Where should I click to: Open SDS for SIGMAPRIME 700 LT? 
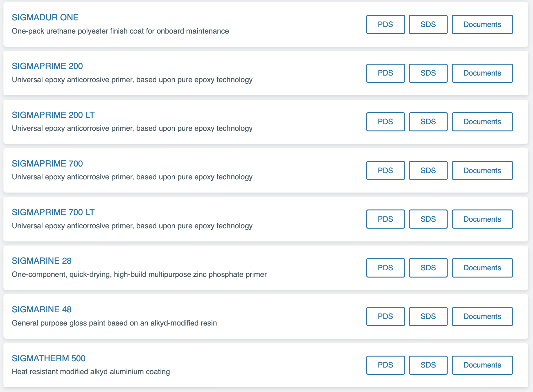[428, 219]
